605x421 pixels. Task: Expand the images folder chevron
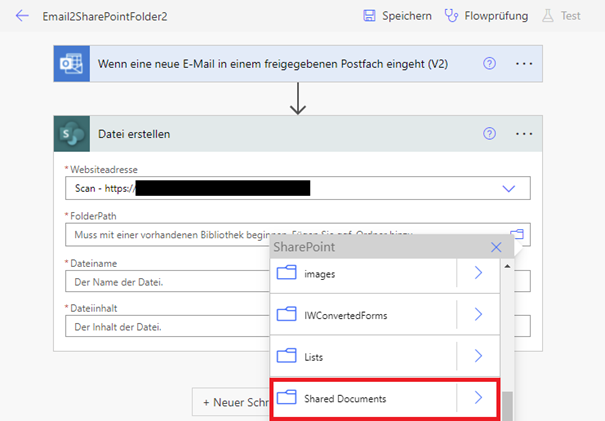(478, 273)
